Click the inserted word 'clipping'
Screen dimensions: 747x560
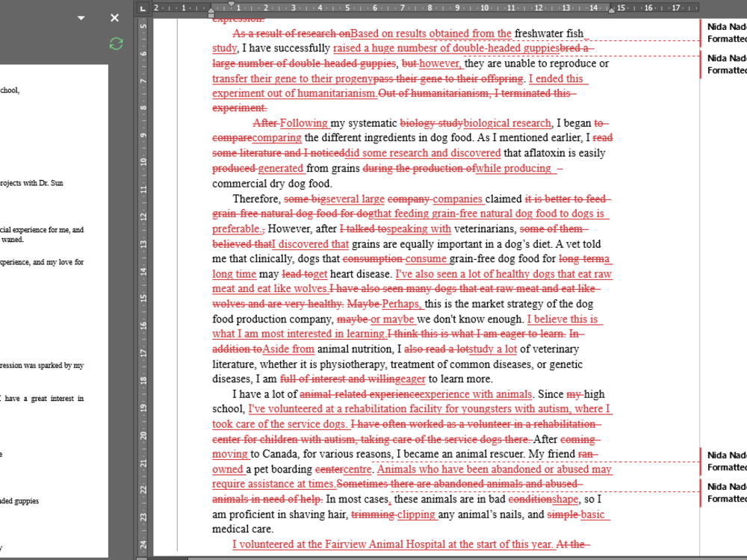click(x=416, y=514)
